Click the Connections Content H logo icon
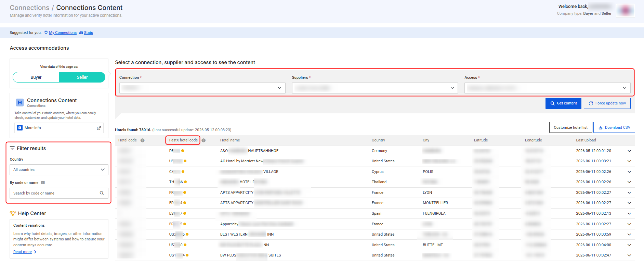The height and width of the screenshot is (263, 644). pos(20,102)
